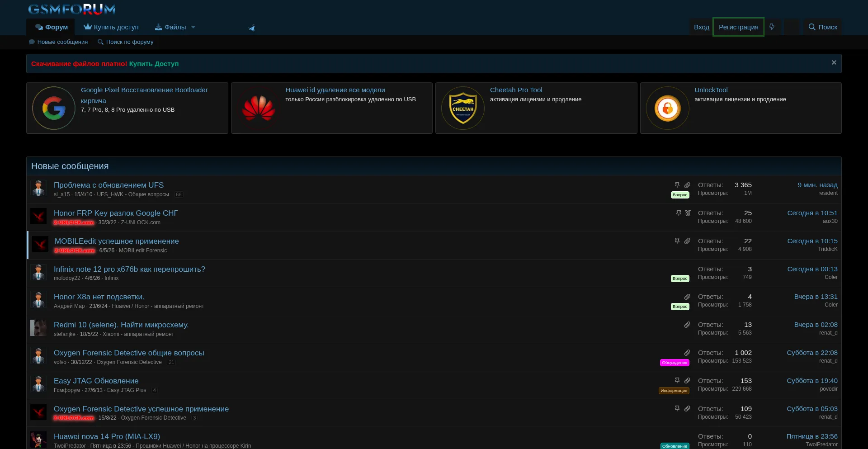Open last poster povodir profile
The image size is (868, 449).
coord(829,389)
